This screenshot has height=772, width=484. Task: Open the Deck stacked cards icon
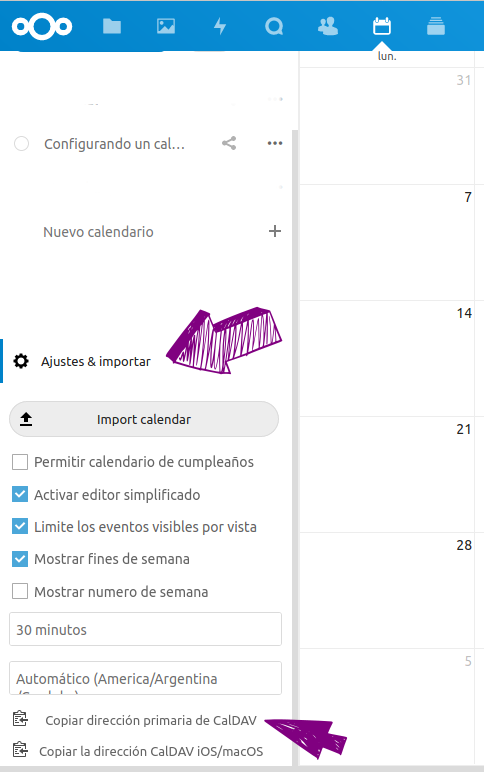[x=436, y=26]
